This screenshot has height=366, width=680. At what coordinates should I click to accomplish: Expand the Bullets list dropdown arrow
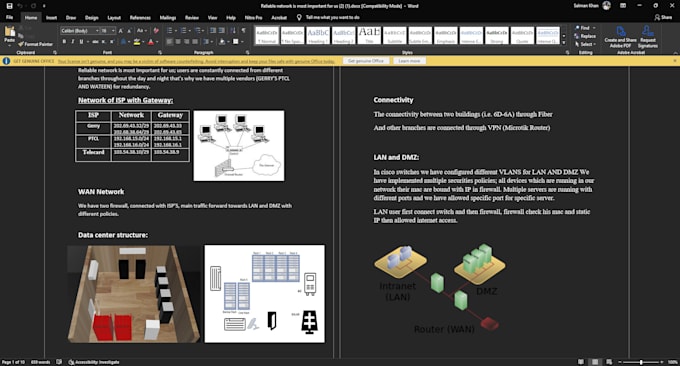point(176,31)
